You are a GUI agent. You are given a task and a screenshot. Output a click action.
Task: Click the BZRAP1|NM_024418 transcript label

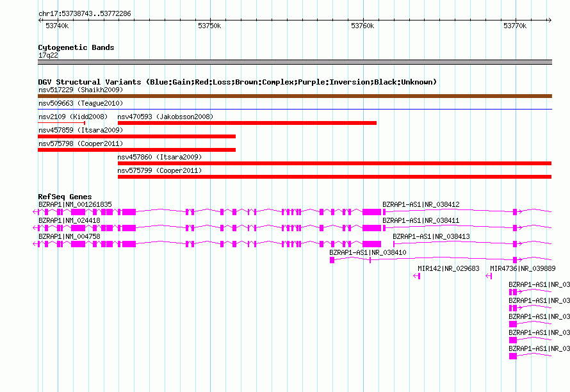[69, 221]
